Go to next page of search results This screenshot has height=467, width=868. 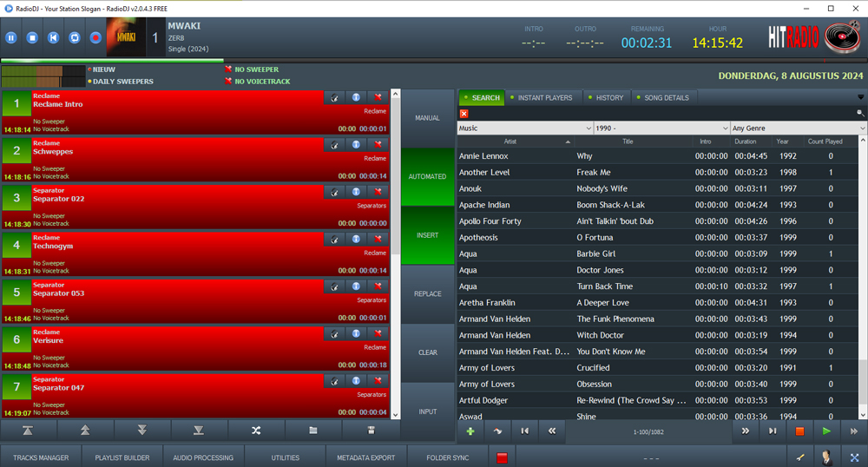click(x=745, y=431)
